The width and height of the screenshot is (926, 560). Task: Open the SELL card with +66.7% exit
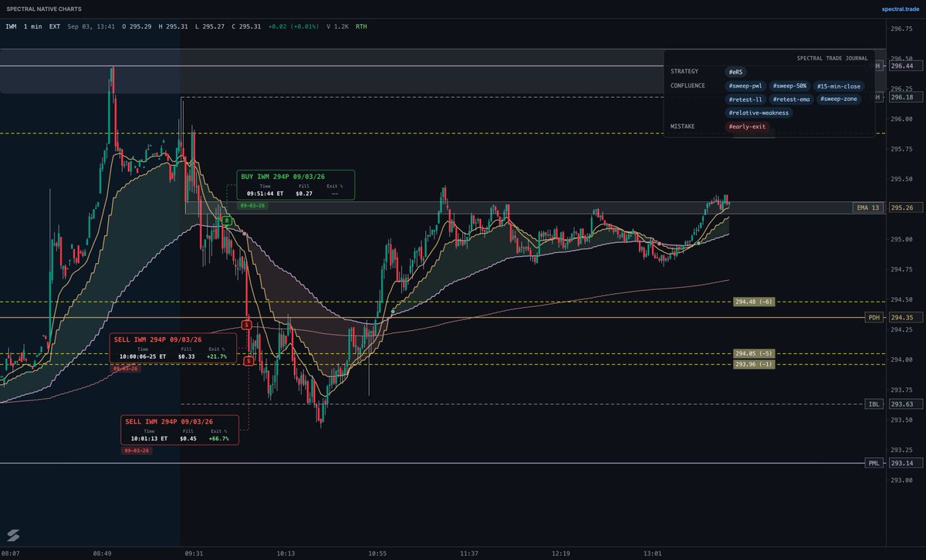180,430
